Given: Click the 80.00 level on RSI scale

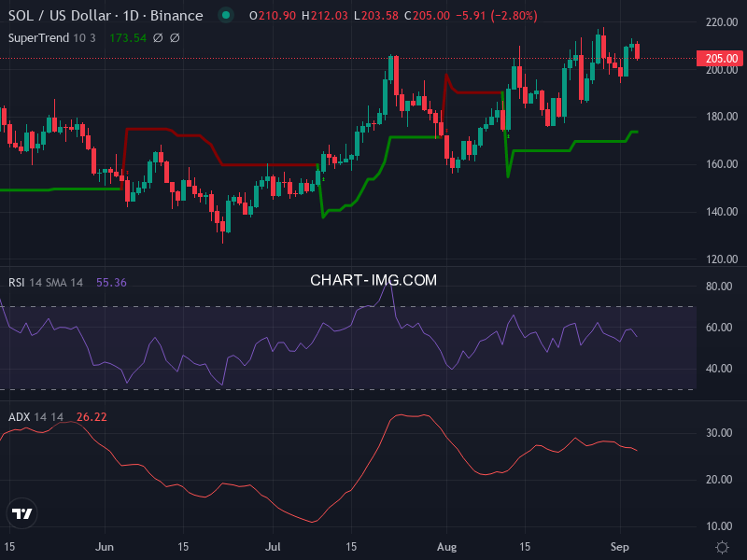Looking at the screenshot, I should [718, 287].
